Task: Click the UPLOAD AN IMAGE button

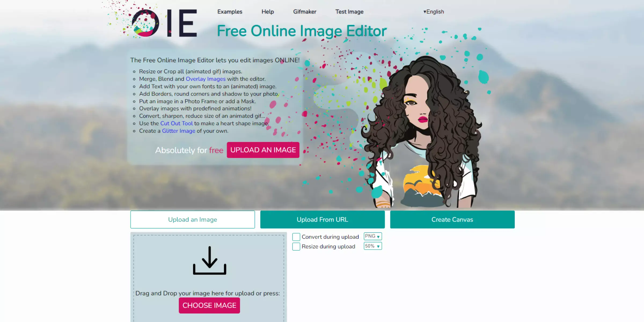Action: click(x=263, y=149)
